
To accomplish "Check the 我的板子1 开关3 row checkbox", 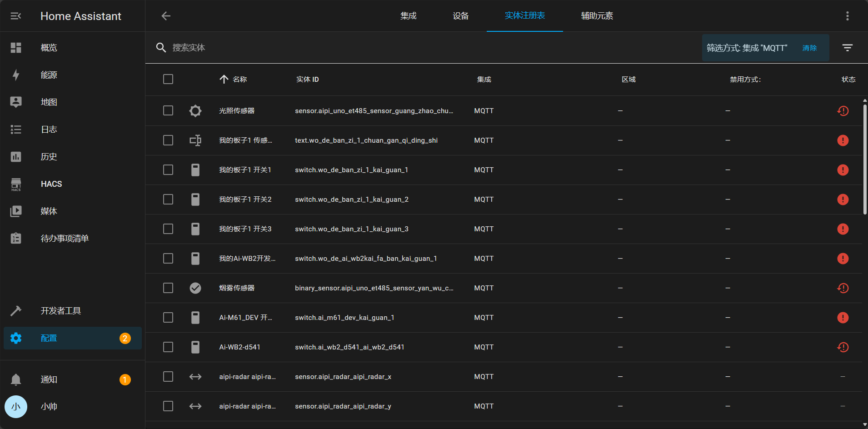I will [x=168, y=229].
